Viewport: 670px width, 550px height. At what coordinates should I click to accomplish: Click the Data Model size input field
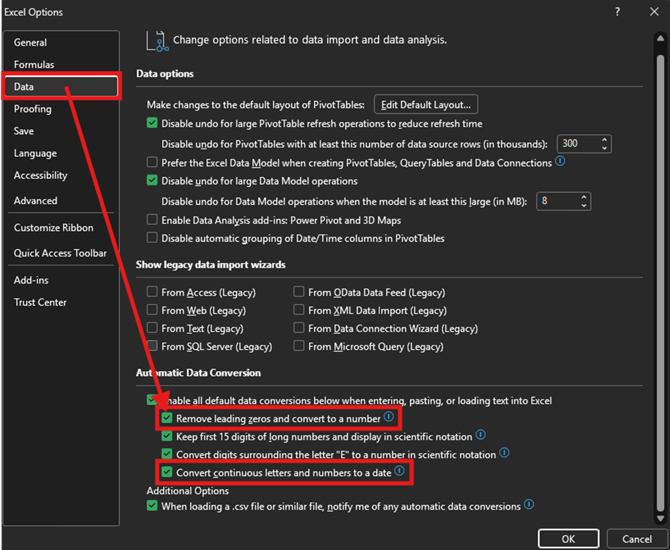[x=555, y=201]
